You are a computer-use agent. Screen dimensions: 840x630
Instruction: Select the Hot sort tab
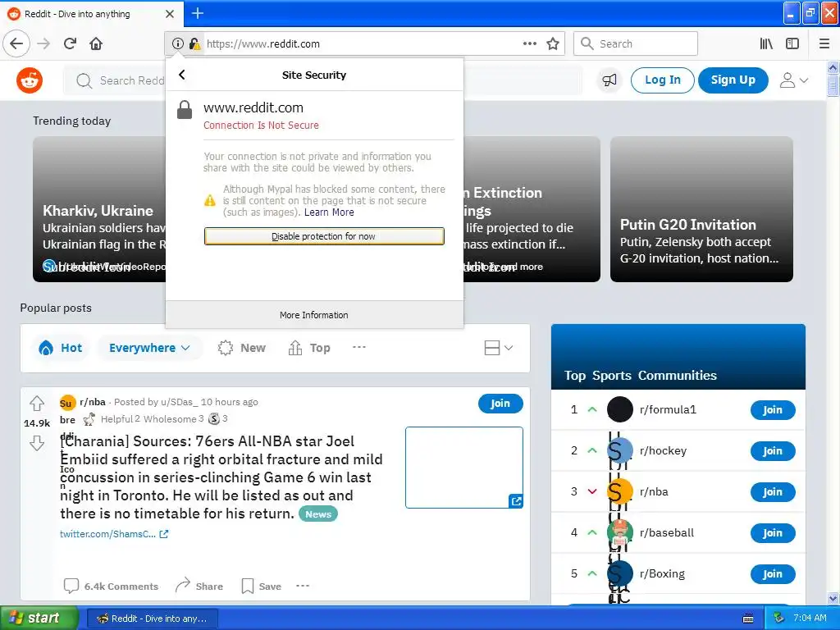61,348
